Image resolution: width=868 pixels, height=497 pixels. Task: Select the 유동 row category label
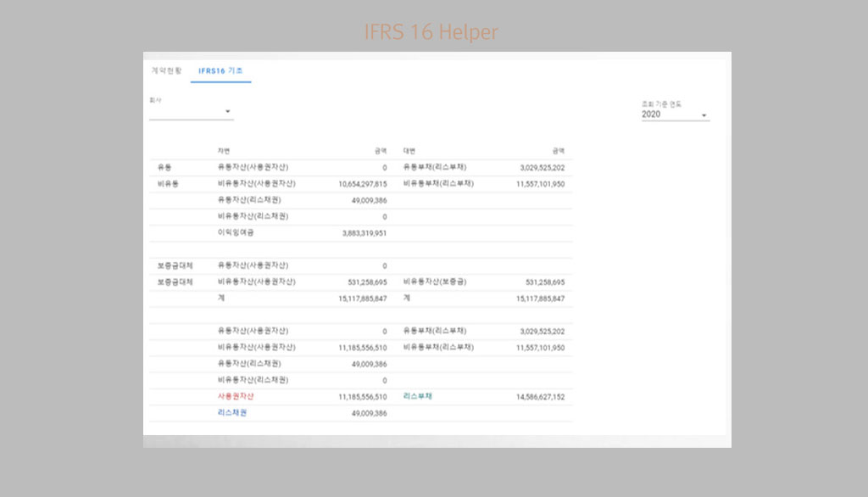164,167
